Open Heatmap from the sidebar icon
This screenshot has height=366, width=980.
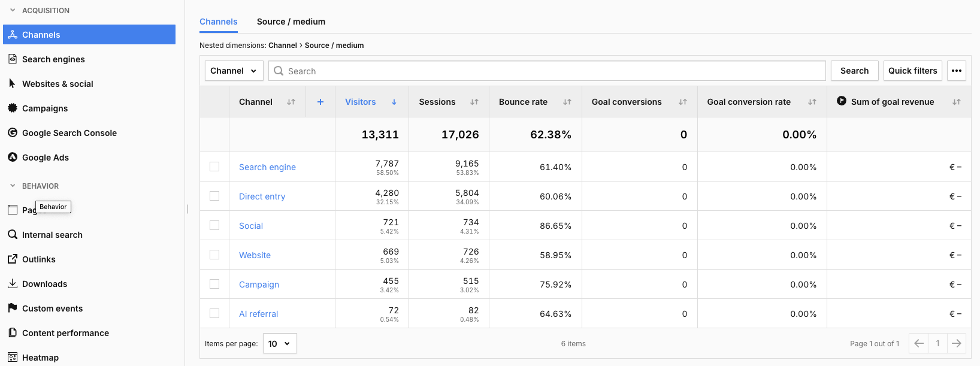click(13, 358)
